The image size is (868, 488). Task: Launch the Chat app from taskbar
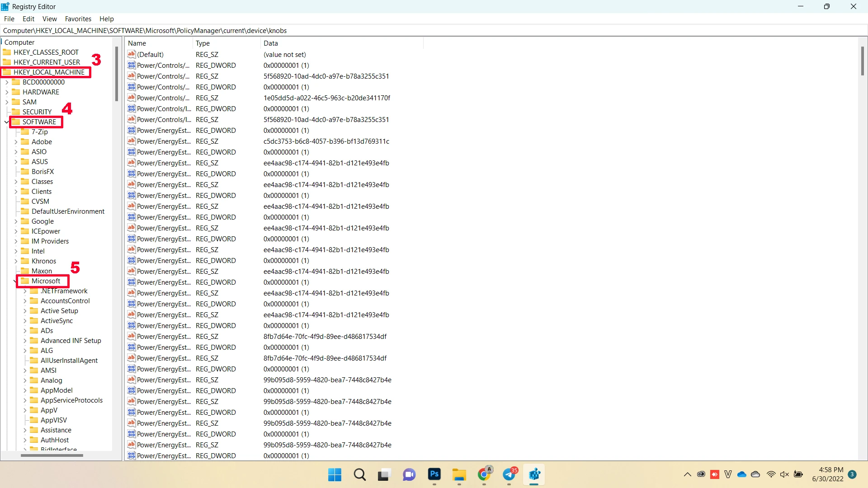click(x=409, y=474)
